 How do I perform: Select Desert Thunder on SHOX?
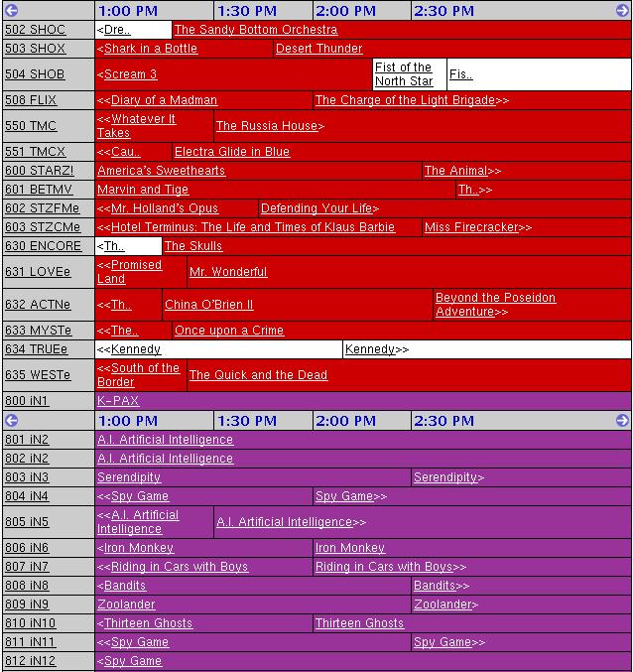[x=318, y=49]
